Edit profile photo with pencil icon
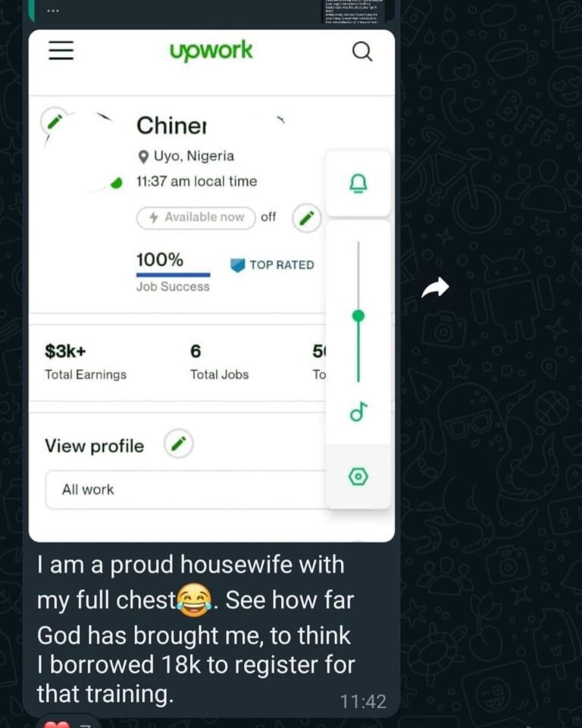This screenshot has width=582, height=728. (x=55, y=121)
